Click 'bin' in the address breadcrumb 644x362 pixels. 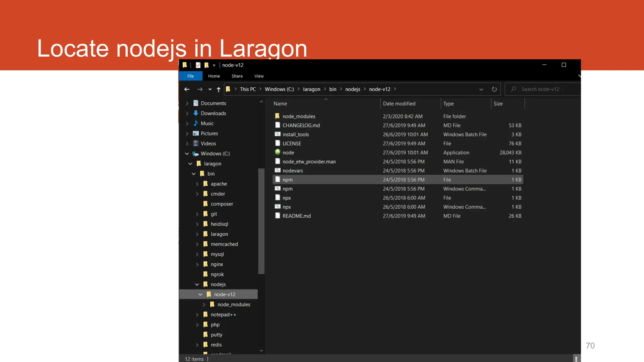333,89
